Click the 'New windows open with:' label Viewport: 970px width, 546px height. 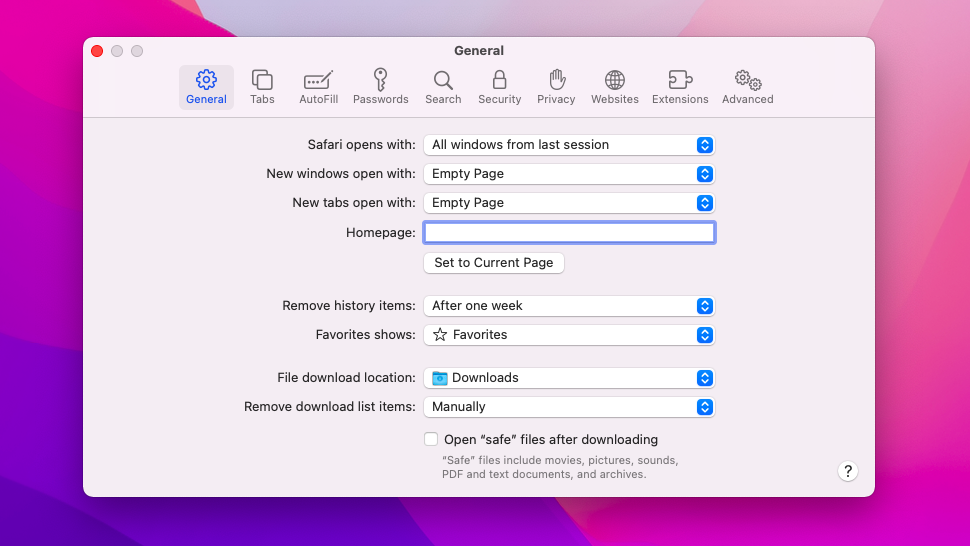click(341, 174)
